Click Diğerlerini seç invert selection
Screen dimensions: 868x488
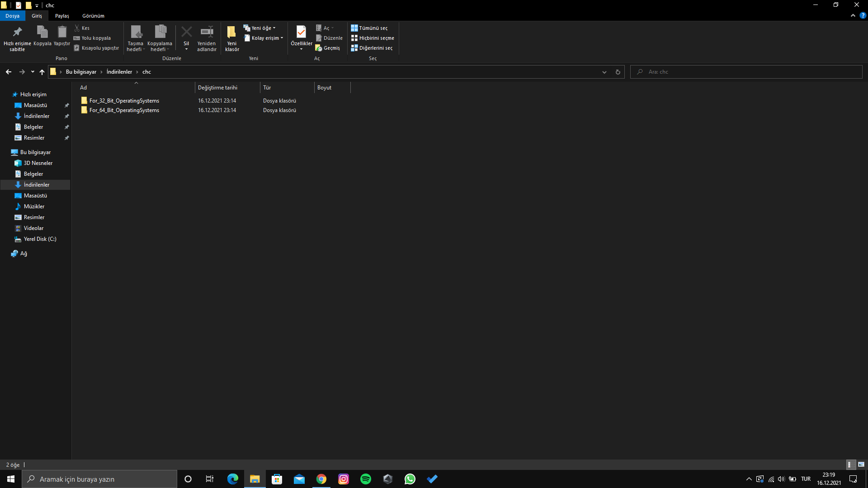(372, 48)
